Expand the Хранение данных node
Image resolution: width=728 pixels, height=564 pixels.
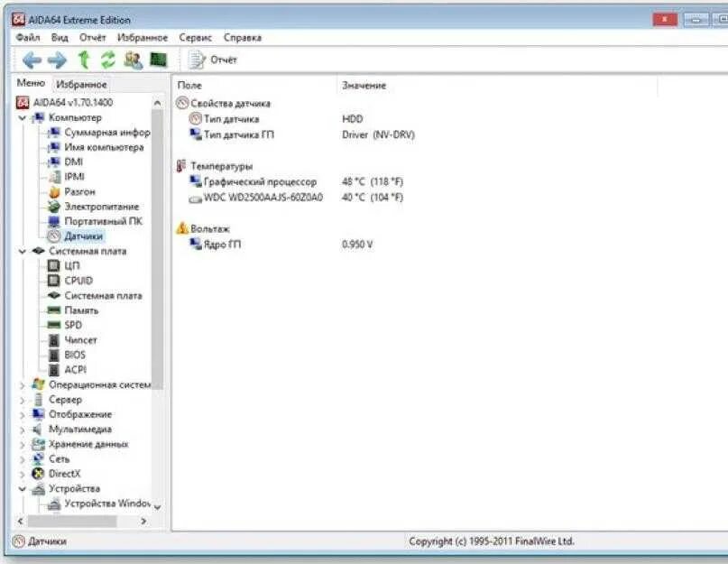pyautogui.click(x=22, y=445)
